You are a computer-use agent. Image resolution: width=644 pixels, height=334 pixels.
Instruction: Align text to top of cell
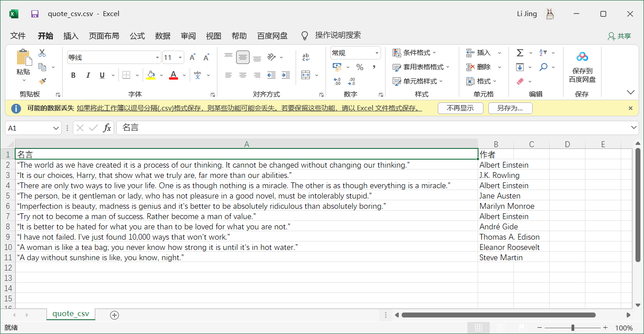229,57
